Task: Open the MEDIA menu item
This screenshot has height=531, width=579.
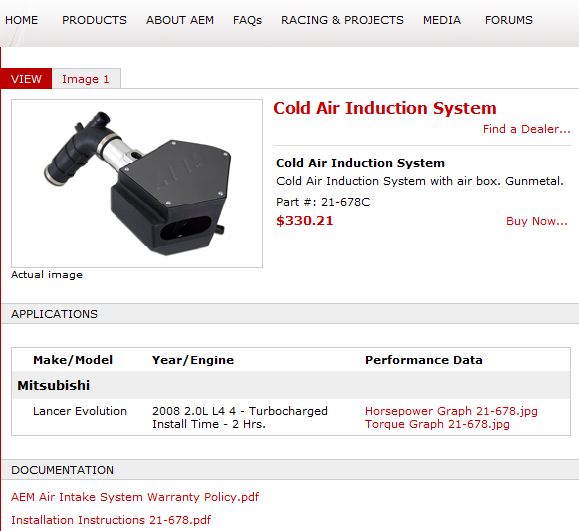Action: click(442, 20)
